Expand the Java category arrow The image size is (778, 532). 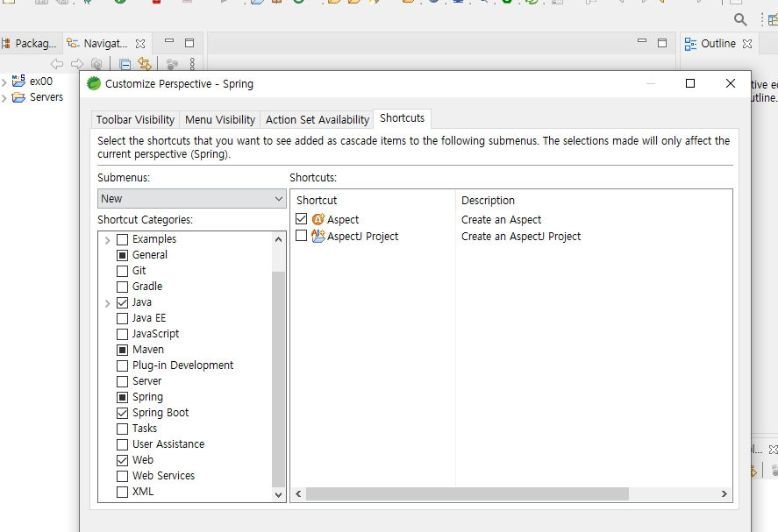tap(107, 303)
